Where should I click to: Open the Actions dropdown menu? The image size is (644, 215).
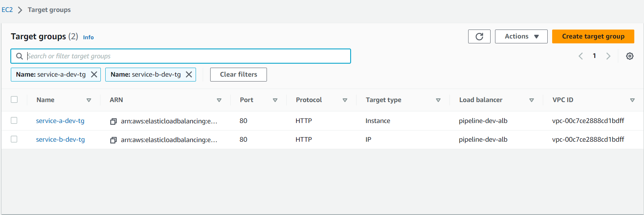point(521,36)
